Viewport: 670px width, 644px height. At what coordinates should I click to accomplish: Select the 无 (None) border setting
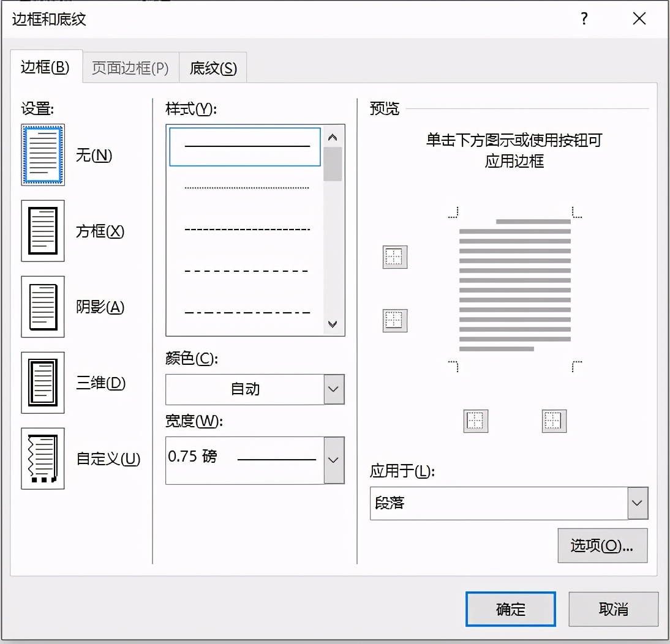42,155
